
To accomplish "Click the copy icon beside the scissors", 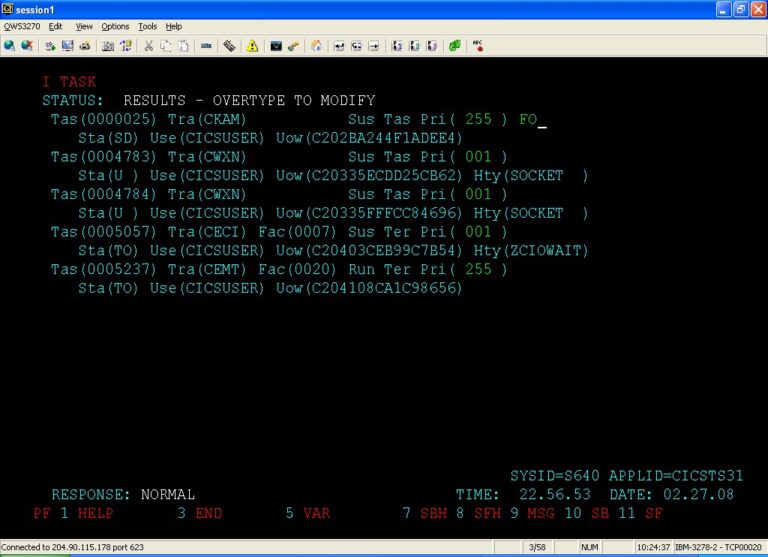I will pyautogui.click(x=167, y=46).
